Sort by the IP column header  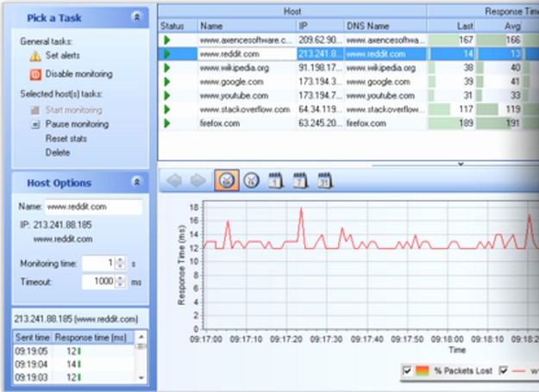[x=320, y=26]
